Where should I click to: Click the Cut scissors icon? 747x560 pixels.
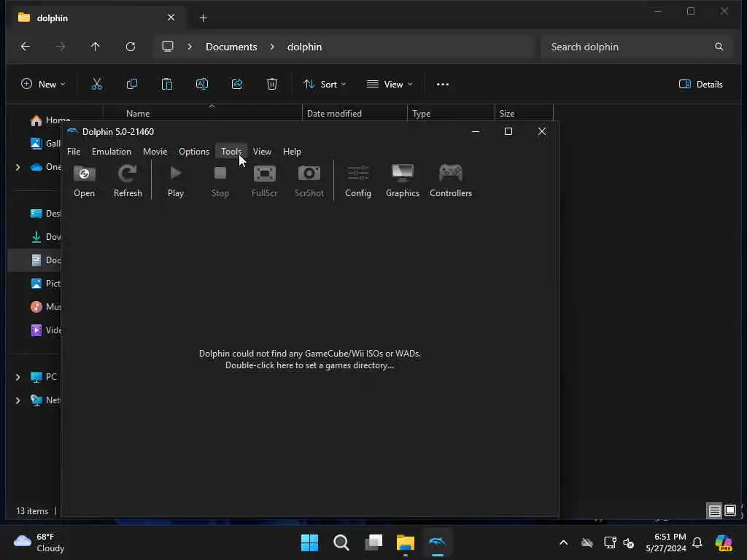coord(97,85)
